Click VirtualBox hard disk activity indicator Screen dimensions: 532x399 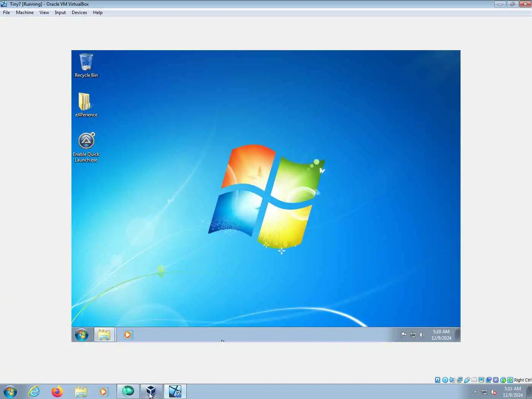click(x=438, y=380)
